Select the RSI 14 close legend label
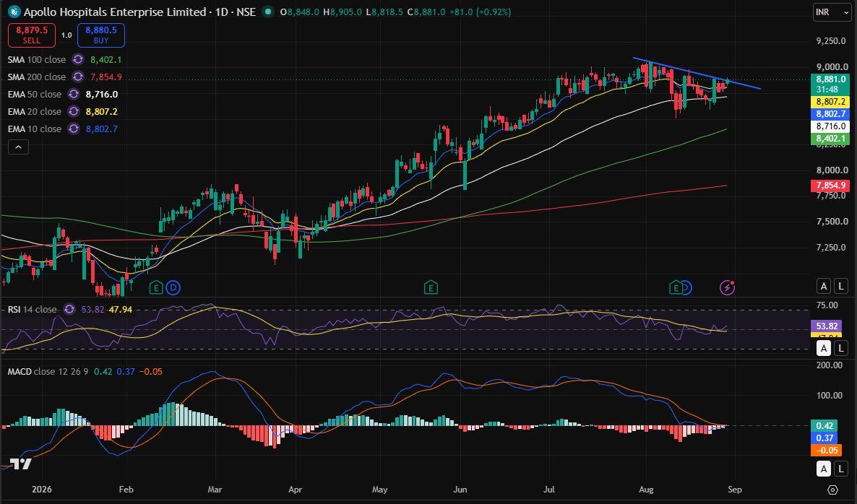857x504 pixels. click(33, 310)
